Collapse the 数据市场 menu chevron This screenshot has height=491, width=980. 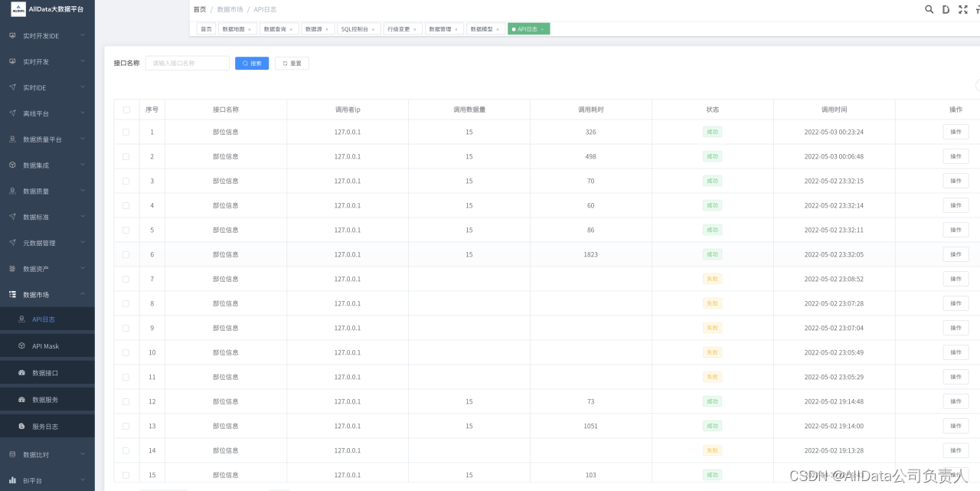83,294
